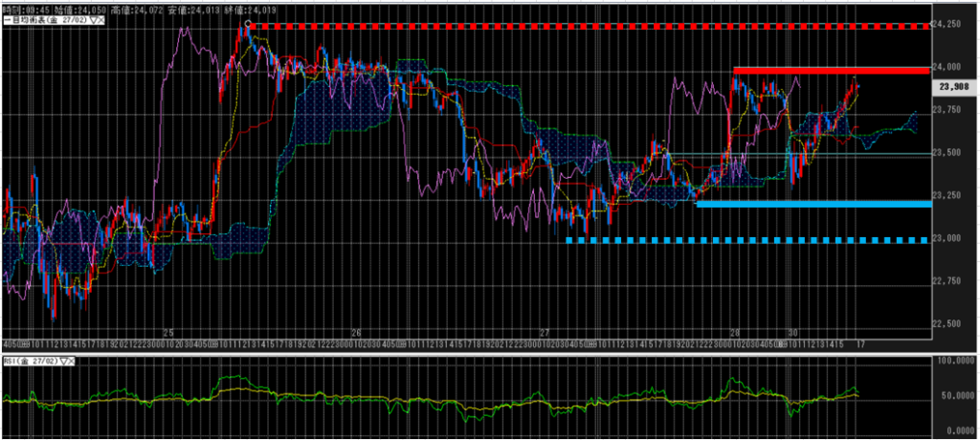Image resolution: width=980 pixels, height=440 pixels.
Task: Open the Ichimoku indicator dropdown triangle
Action: pyautogui.click(x=94, y=20)
